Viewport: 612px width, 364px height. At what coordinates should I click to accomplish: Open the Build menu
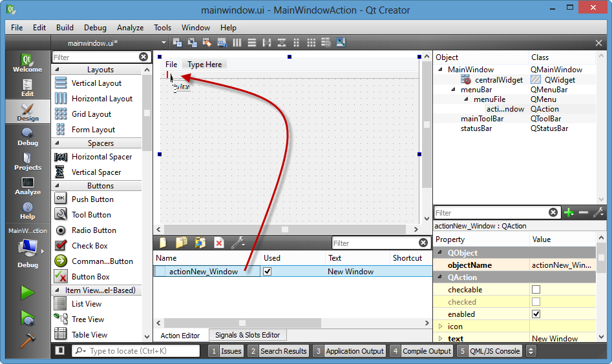(x=65, y=27)
